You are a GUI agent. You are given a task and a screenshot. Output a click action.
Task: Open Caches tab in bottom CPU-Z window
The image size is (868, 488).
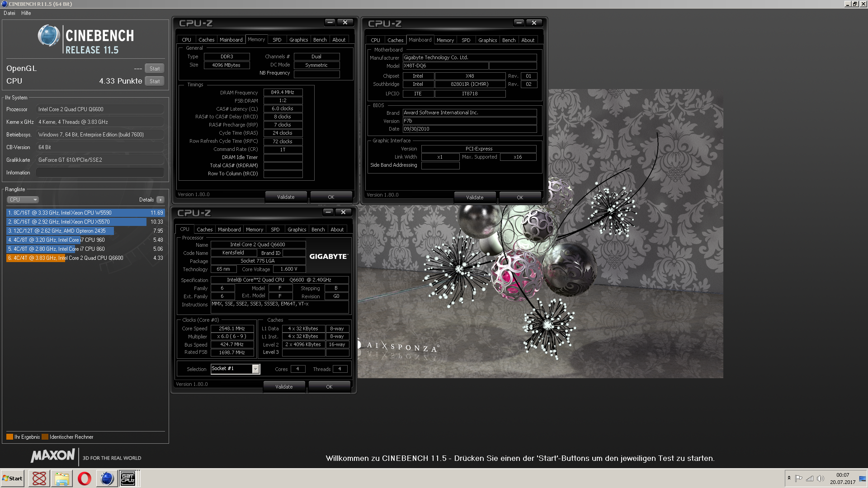tap(204, 230)
